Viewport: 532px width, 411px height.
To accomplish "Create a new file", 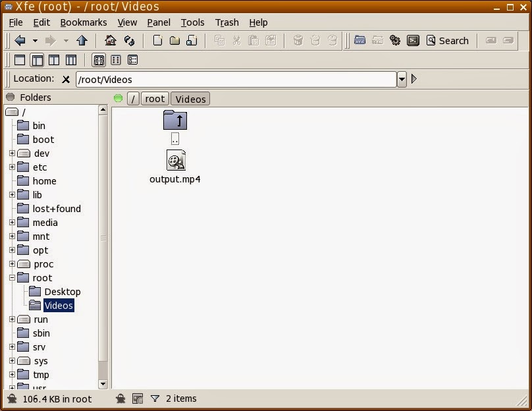I will tap(157, 41).
